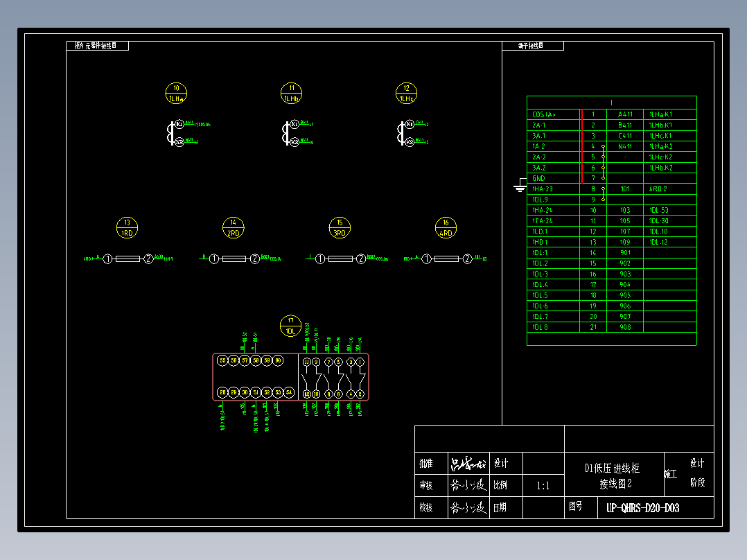Screen dimensions: 747x560
Task: Click the K1 terminal of transformer 1LHa
Action: pyautogui.click(x=178, y=124)
